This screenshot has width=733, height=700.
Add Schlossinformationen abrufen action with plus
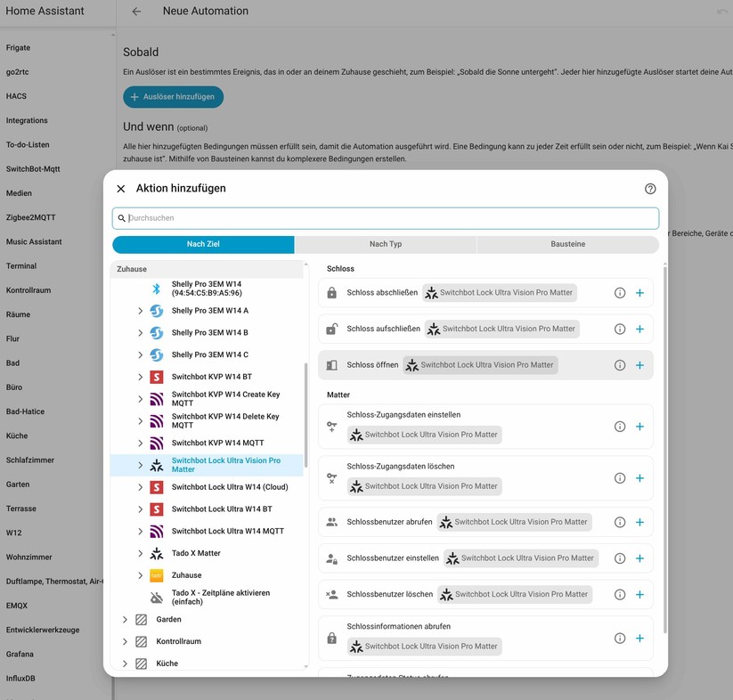[x=639, y=639]
